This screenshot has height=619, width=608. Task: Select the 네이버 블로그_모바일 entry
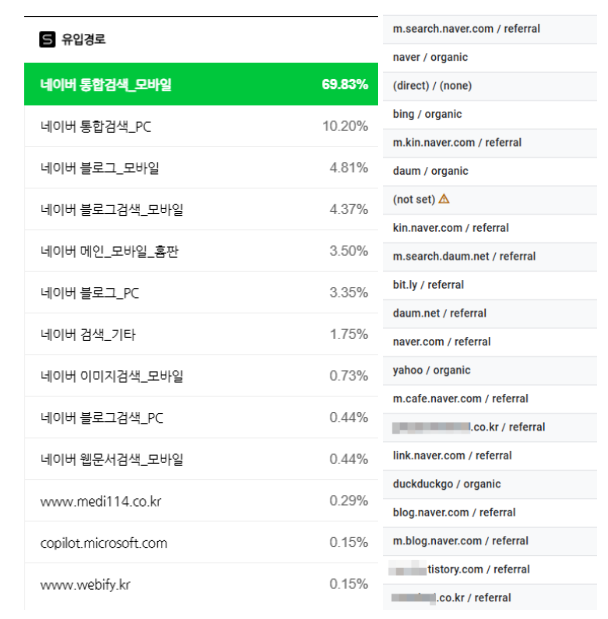point(201,168)
